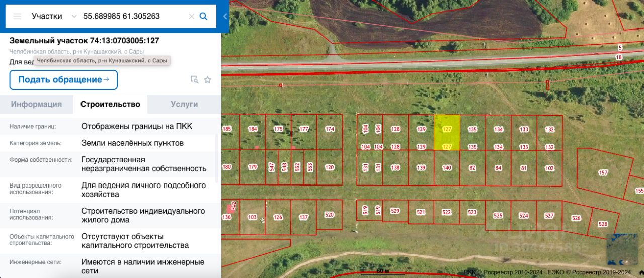Select parcel 184 on the map
This screenshot has width=644, height=278.
point(253,129)
